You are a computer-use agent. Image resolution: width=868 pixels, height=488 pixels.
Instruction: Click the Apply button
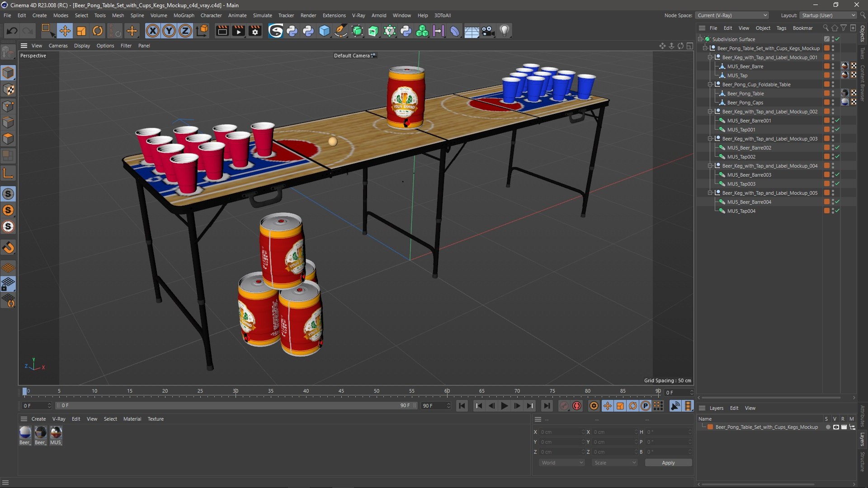(x=668, y=463)
